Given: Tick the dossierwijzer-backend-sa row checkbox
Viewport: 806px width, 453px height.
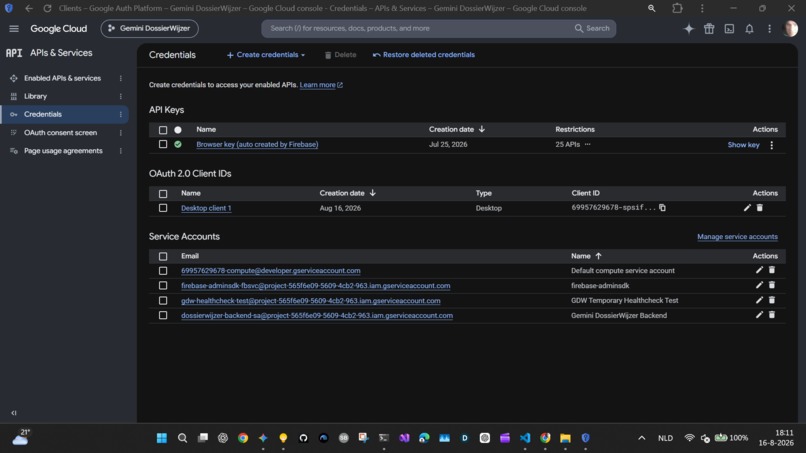Looking at the screenshot, I should click(x=163, y=315).
